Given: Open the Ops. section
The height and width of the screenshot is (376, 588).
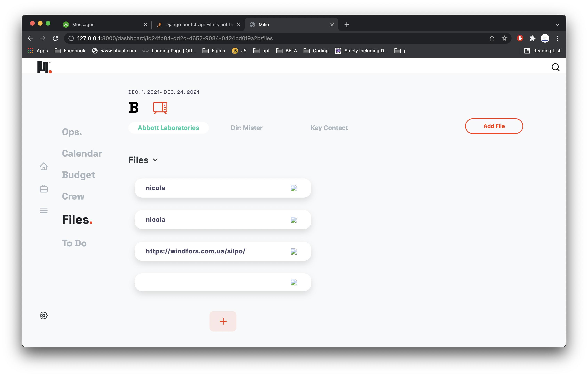Looking at the screenshot, I should (x=72, y=132).
